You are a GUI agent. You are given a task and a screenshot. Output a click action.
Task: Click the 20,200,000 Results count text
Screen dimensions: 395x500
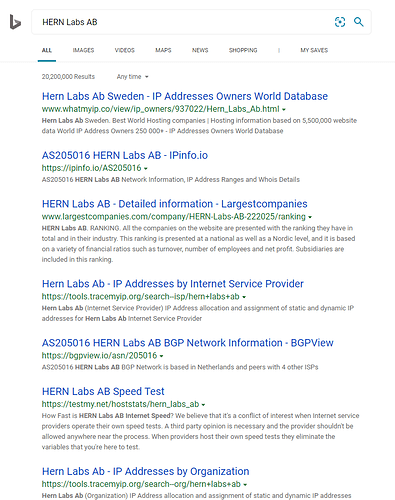68,77
